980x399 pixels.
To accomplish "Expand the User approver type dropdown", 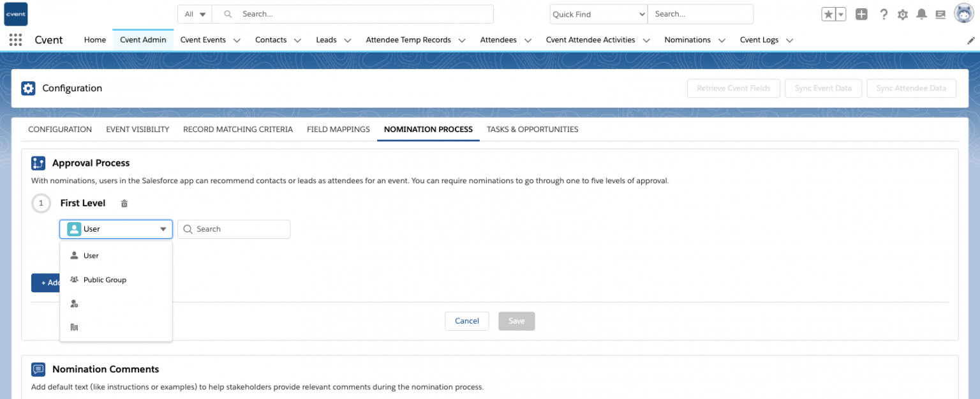I will coord(116,229).
